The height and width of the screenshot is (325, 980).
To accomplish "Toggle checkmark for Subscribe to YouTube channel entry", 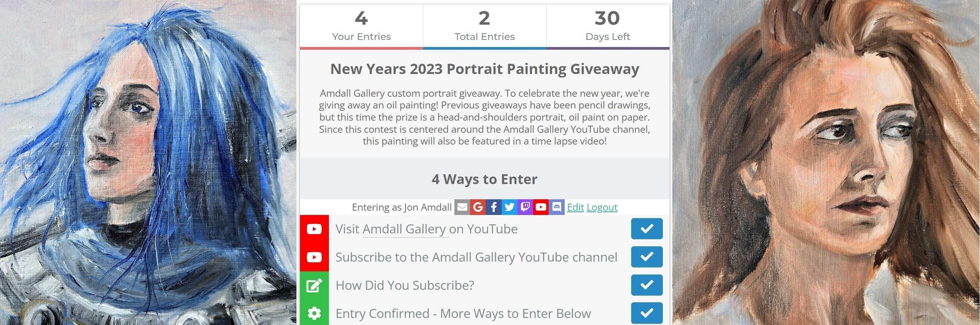I will click(647, 257).
